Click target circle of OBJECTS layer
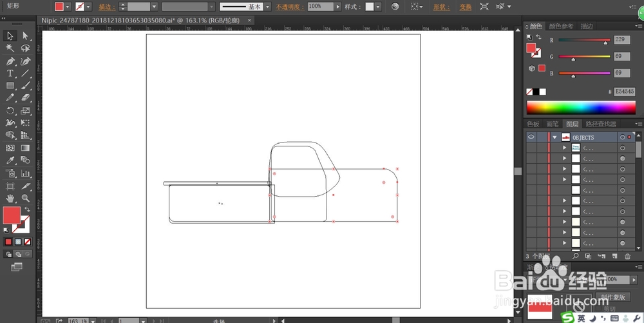 coord(623,137)
